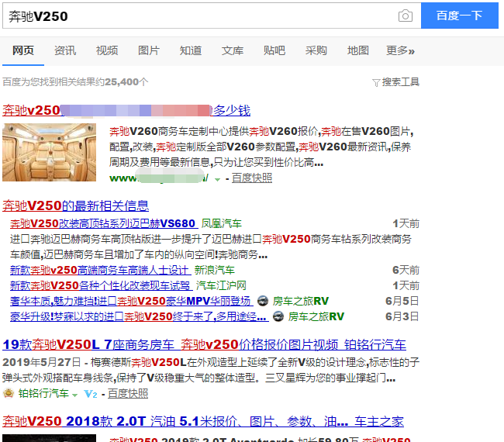This screenshot has width=504, height=442.
Task: Open 奔驰V250的最新相关信息 heading link
Action: coord(75,205)
